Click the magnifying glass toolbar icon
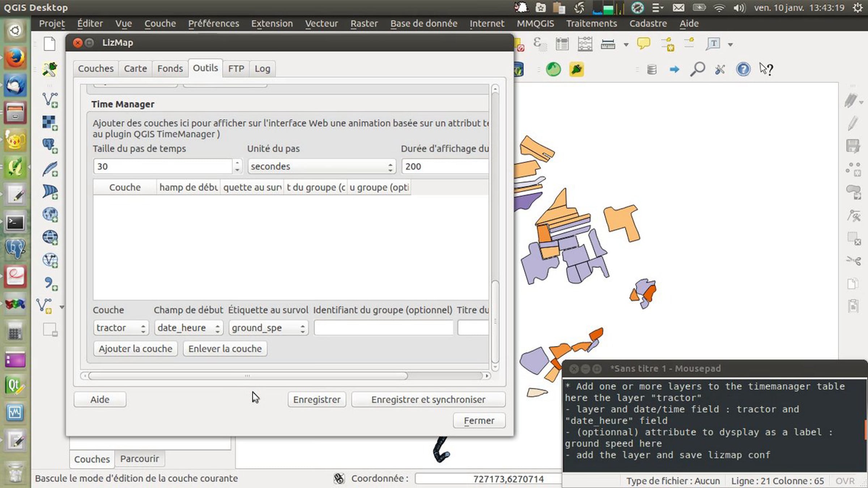Viewport: 868px width, 488px height. click(697, 69)
